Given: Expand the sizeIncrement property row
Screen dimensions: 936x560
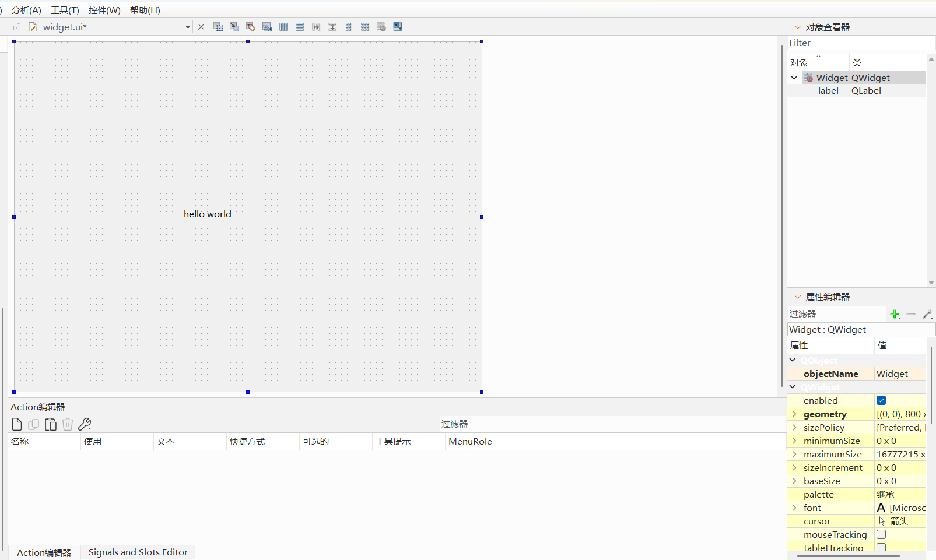Looking at the screenshot, I should 794,467.
